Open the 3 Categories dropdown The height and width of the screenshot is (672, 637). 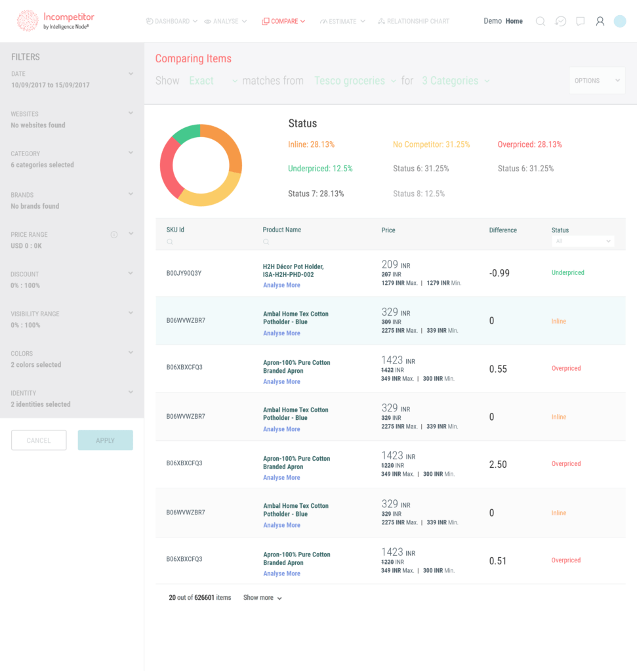tap(455, 81)
